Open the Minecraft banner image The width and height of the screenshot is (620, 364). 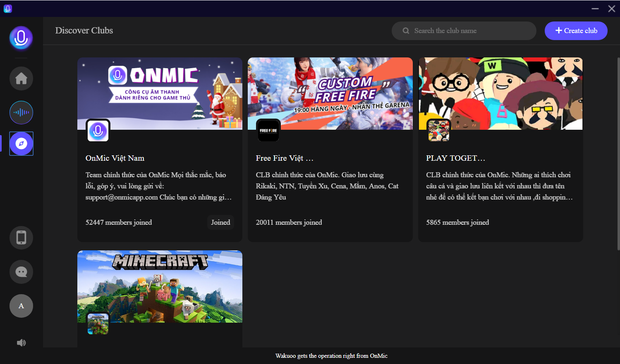click(160, 286)
